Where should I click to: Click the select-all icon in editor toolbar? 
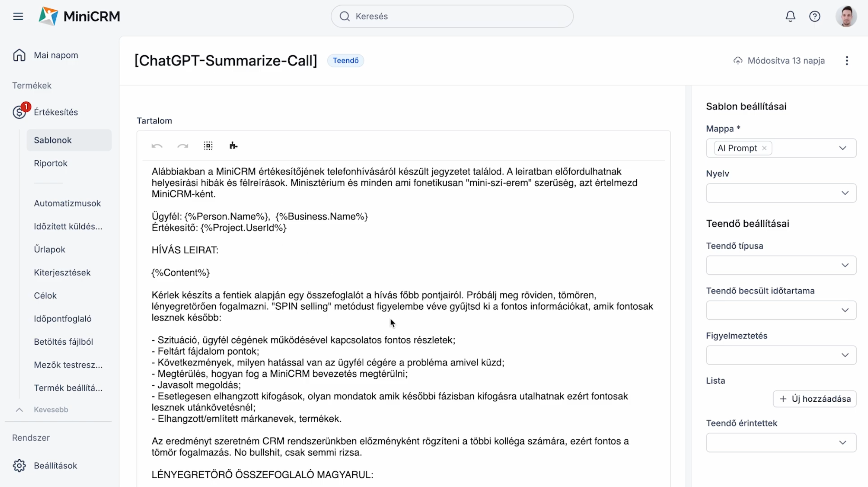point(208,146)
